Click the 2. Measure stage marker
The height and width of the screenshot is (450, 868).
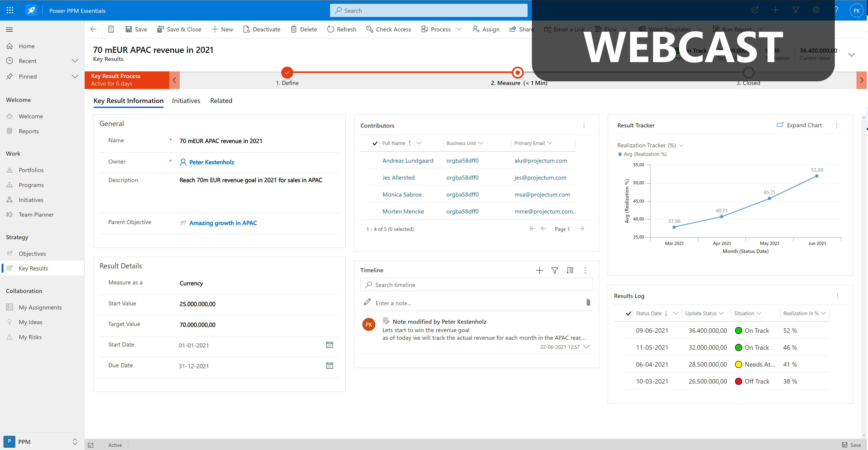(x=518, y=72)
